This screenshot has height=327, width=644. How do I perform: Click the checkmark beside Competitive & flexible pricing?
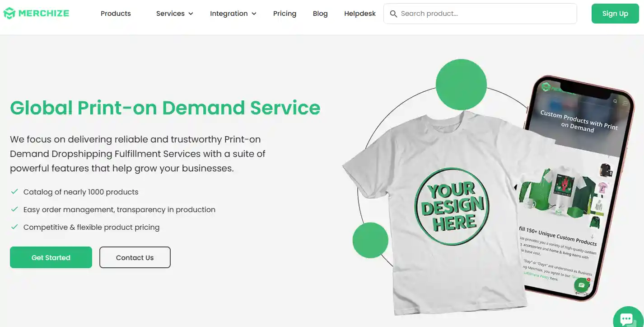pos(14,227)
